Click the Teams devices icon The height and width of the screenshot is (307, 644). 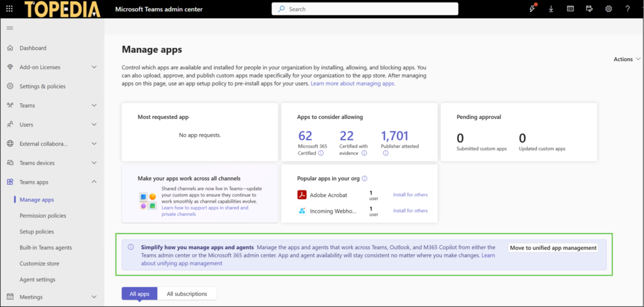[x=10, y=163]
